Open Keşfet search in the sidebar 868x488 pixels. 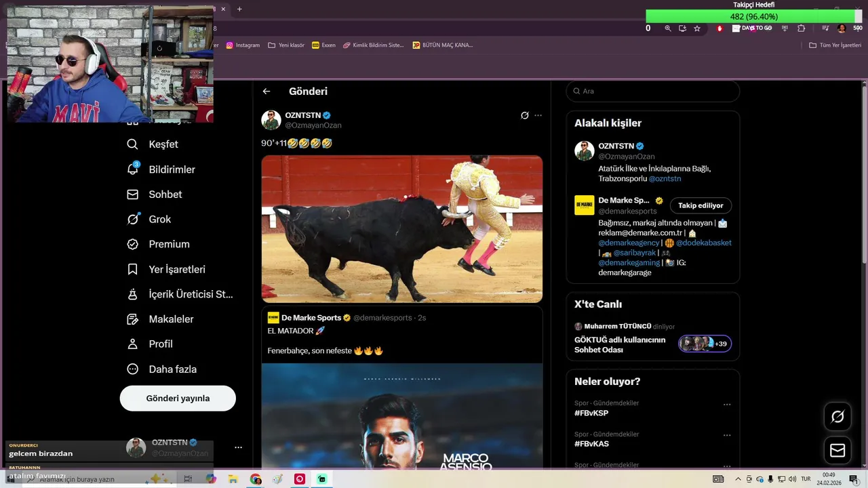click(153, 144)
